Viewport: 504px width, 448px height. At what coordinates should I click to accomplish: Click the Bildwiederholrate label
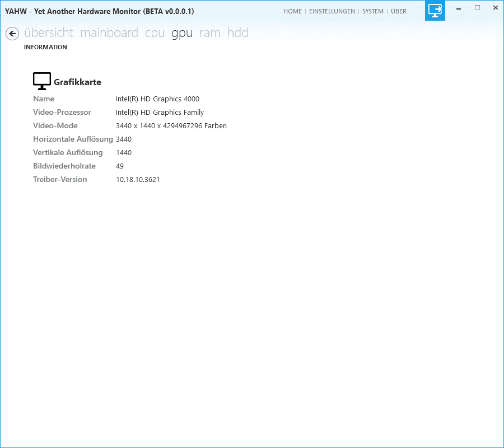pyautogui.click(x=64, y=166)
